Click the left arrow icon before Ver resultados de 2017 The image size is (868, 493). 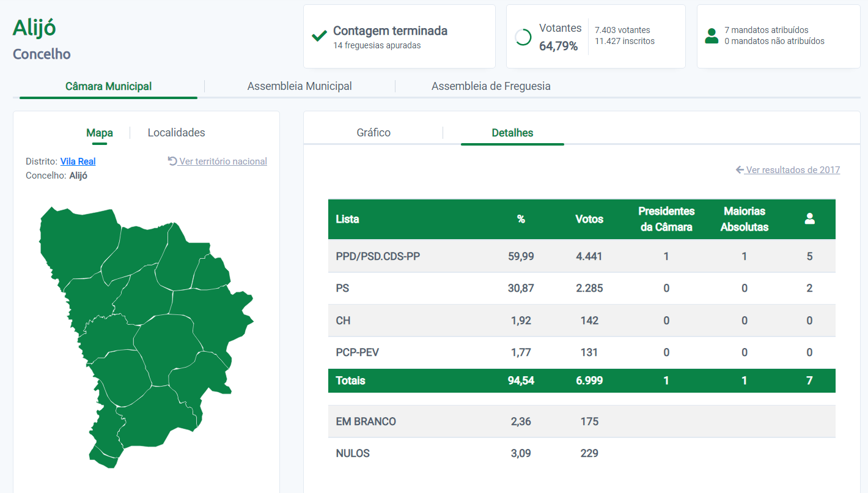point(740,170)
